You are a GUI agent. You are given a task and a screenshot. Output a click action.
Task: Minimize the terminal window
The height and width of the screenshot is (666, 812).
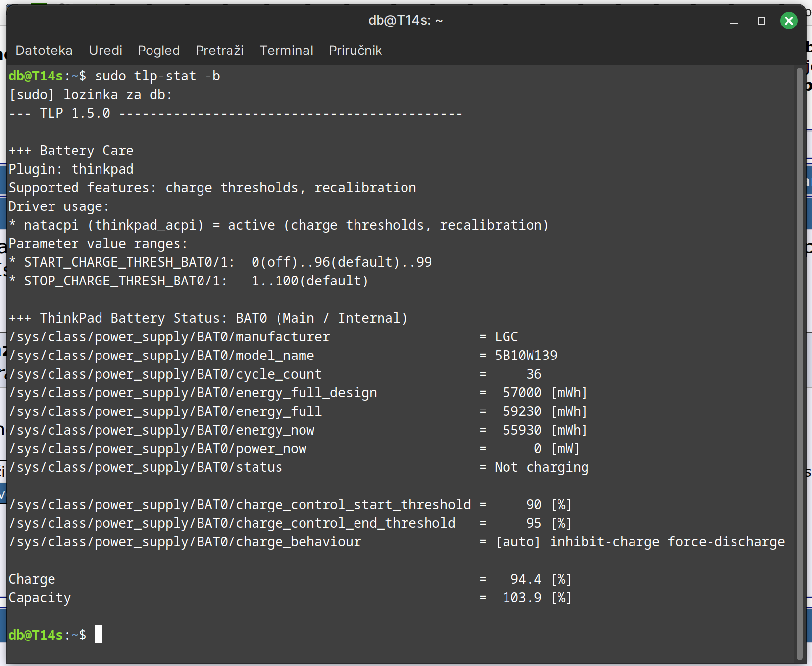pos(734,21)
